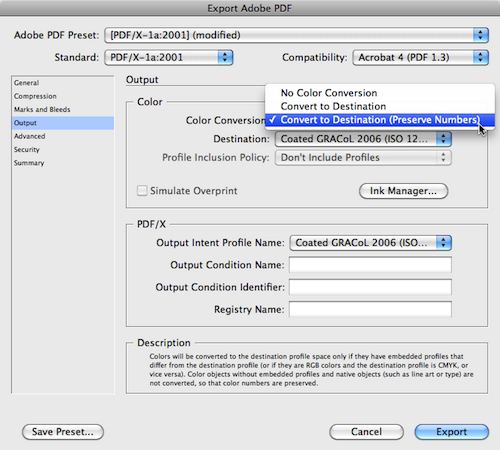
Task: Select the Security panel in sidebar
Action: (x=63, y=149)
